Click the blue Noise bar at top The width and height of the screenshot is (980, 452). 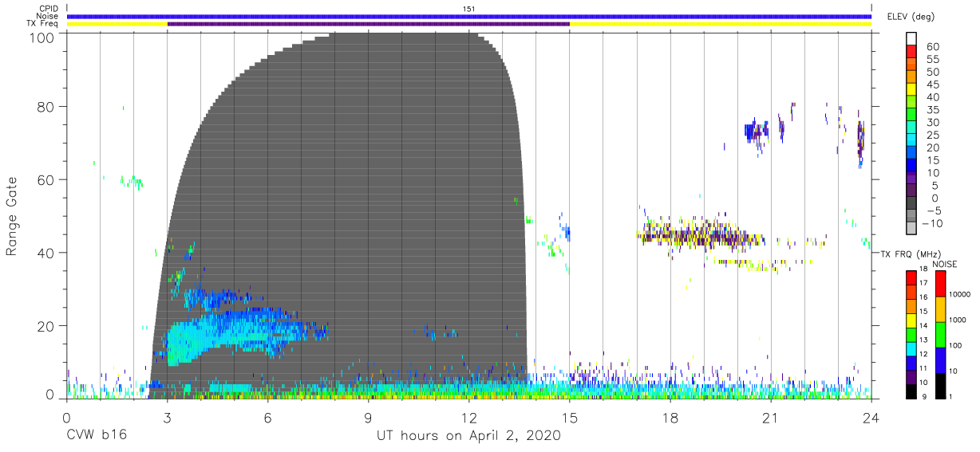click(x=469, y=16)
